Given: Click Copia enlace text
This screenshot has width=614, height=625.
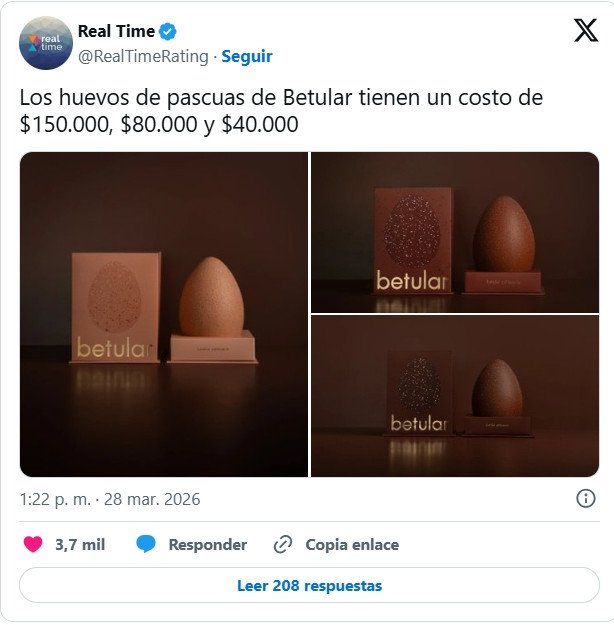Looking at the screenshot, I should [x=352, y=544].
